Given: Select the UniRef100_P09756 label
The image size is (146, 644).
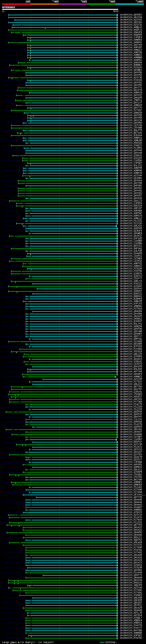Looking at the screenshot, I should 131,271.
